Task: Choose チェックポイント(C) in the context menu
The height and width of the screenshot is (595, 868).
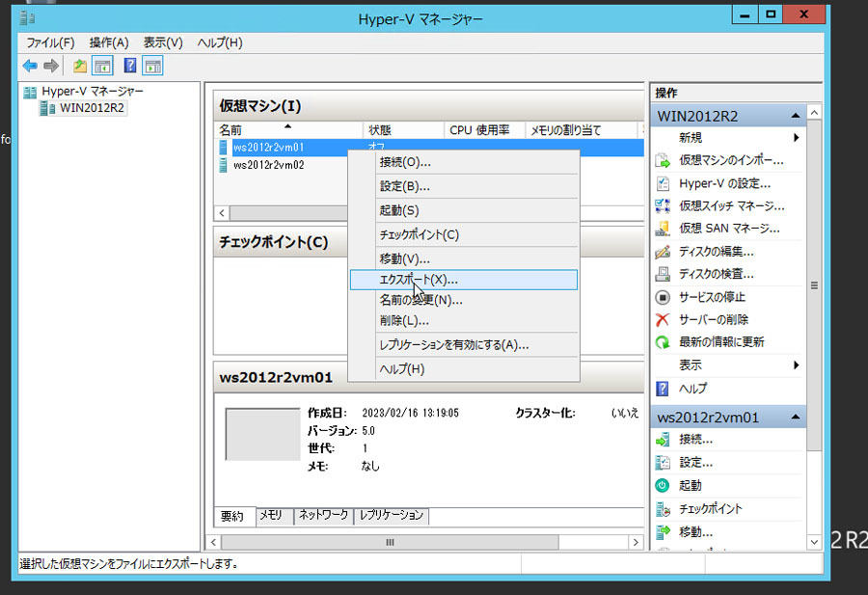Action: pyautogui.click(x=464, y=234)
